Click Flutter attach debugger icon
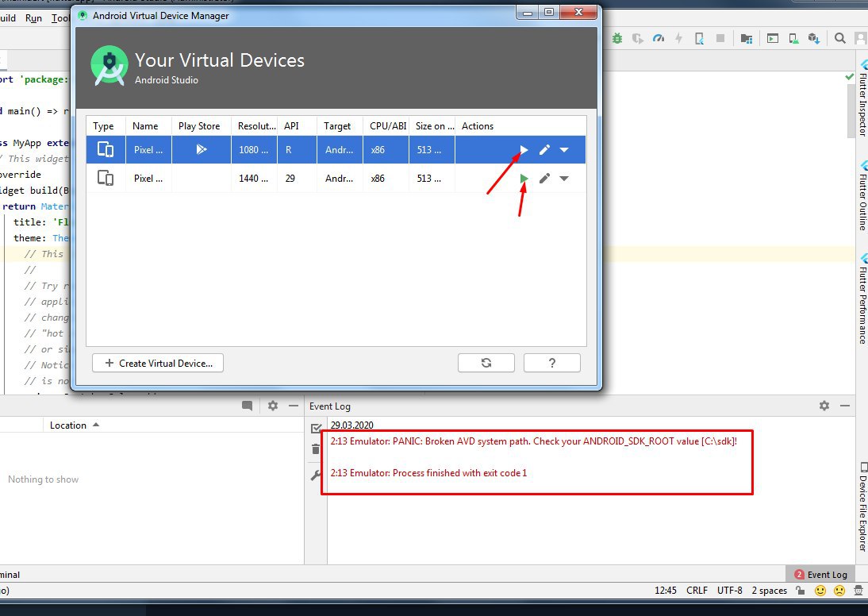Viewport: 868px width, 616px height. (x=699, y=38)
